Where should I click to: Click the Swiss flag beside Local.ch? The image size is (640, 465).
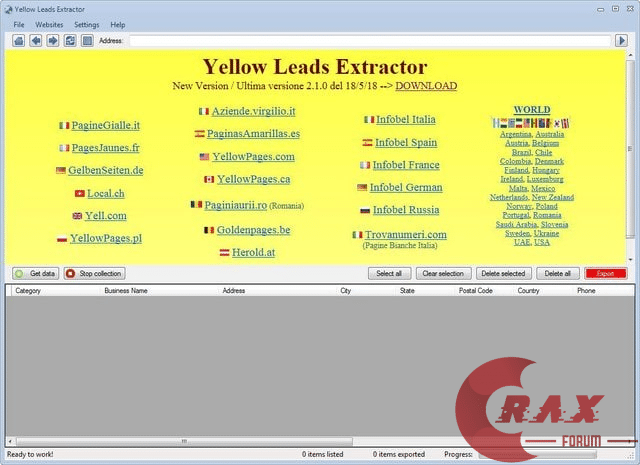pos(80,194)
